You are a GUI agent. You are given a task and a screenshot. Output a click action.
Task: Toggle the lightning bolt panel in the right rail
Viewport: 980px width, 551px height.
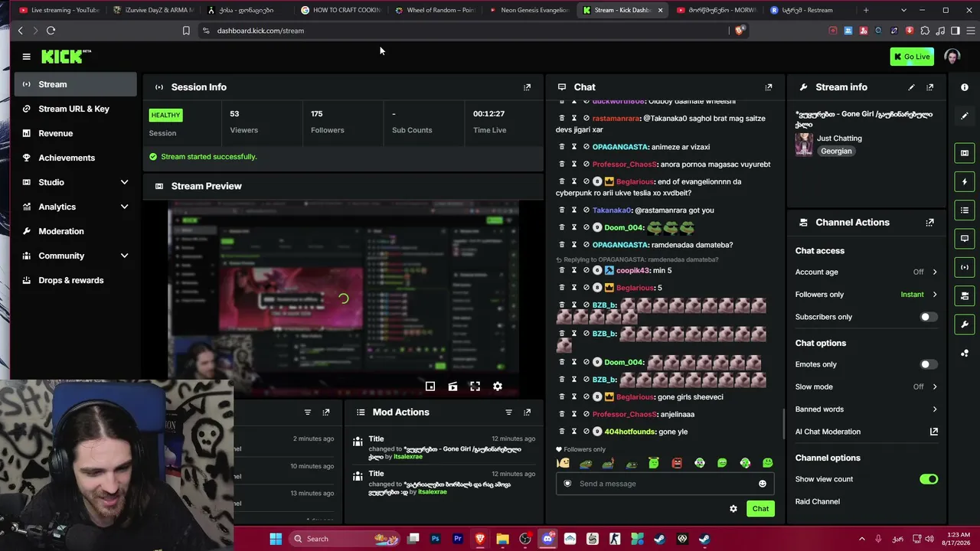pos(965,182)
